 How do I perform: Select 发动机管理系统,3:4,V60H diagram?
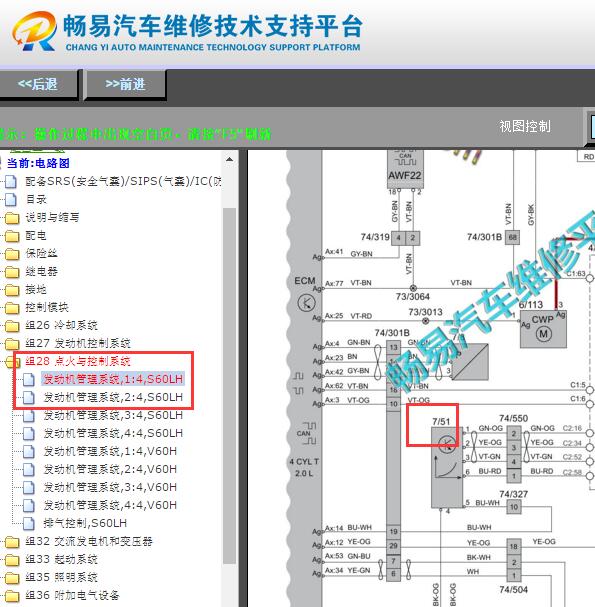pyautogui.click(x=110, y=487)
